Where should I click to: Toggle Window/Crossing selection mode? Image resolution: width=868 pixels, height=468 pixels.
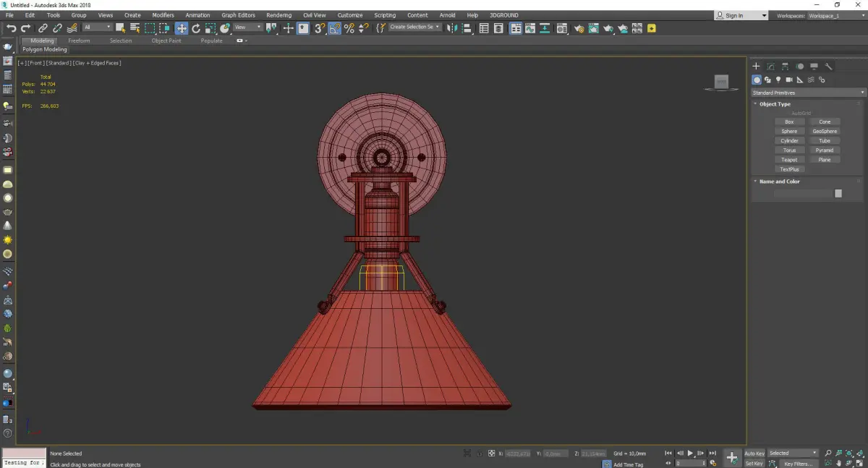[165, 28]
